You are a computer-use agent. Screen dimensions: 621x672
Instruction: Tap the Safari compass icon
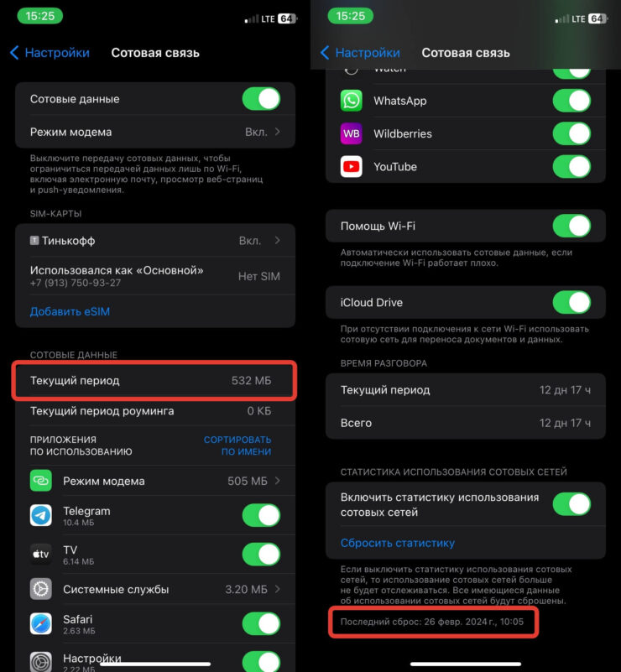tap(41, 623)
